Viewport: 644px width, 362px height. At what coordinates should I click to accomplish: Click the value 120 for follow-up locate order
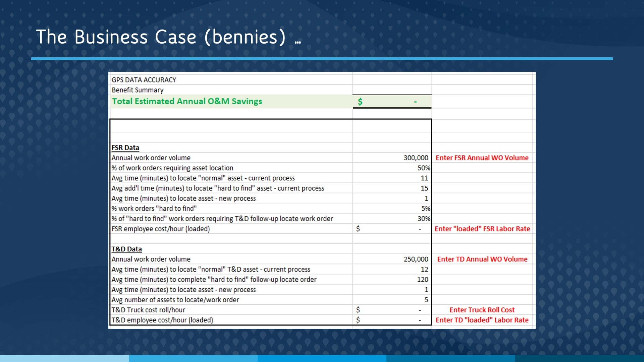click(423, 279)
